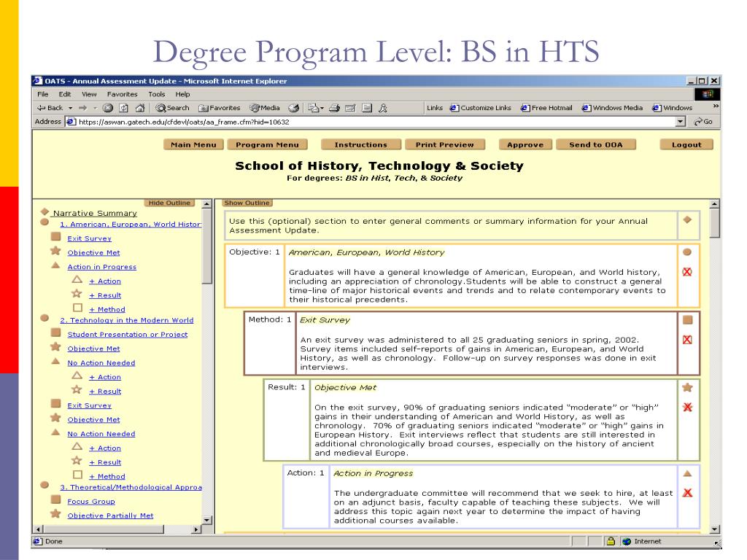
Task: Open the Favorites menu in menu bar
Action: click(x=122, y=94)
